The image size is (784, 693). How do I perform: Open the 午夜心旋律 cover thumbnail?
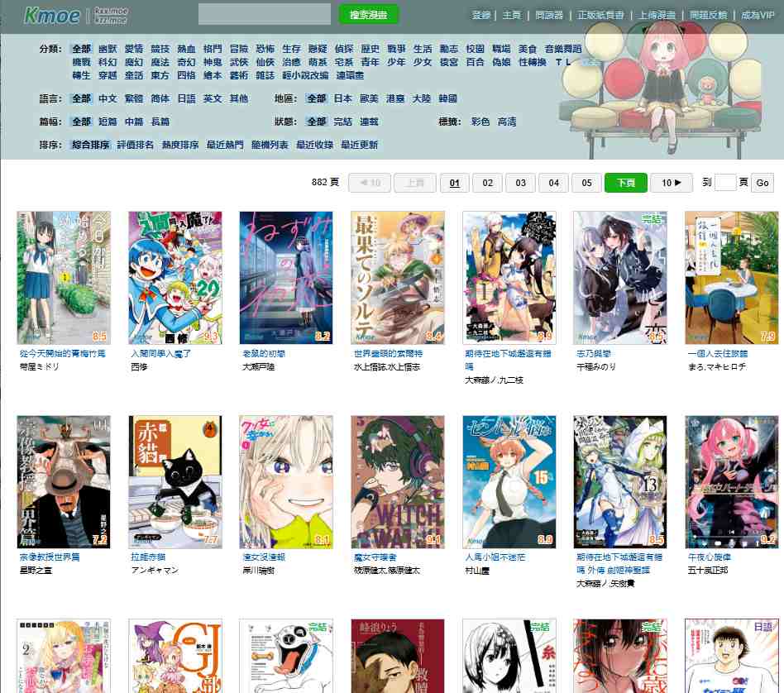click(732, 482)
